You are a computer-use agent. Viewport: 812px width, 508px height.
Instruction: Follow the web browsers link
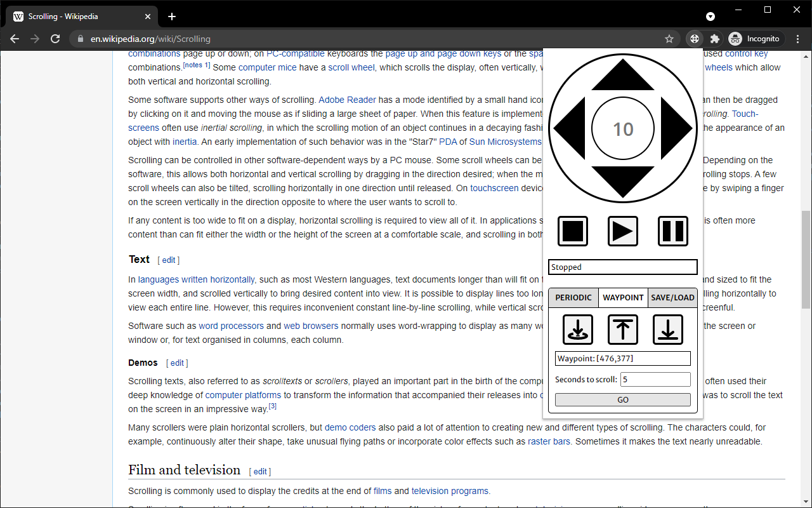click(x=311, y=326)
